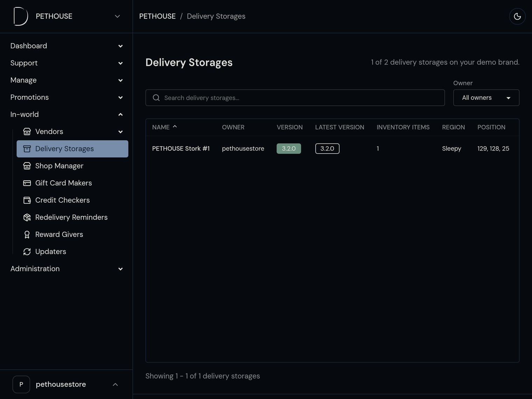Click the PETHOUSE logo icon in the sidebar
The image size is (532, 399).
(x=21, y=16)
